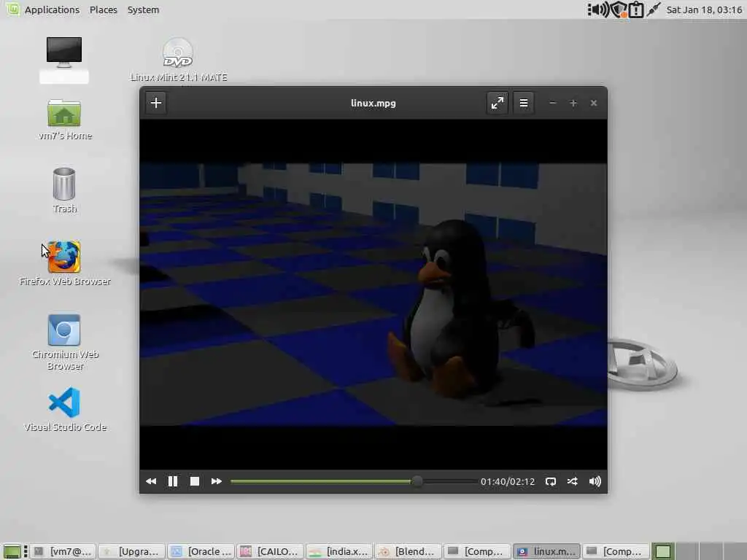Click the linux.mpg window title
Viewport: 747px width, 560px height.
point(373,103)
